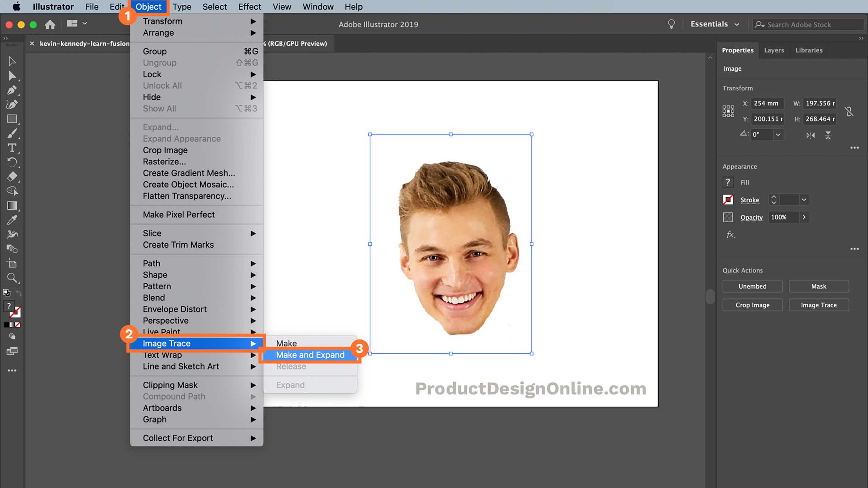
Task: Activate the Type tool
Action: (x=12, y=148)
